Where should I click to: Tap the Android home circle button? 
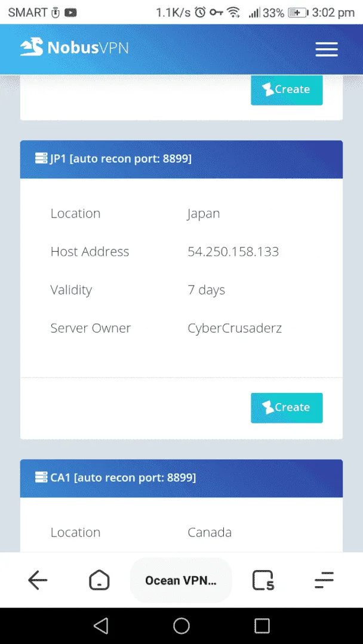tap(181, 626)
